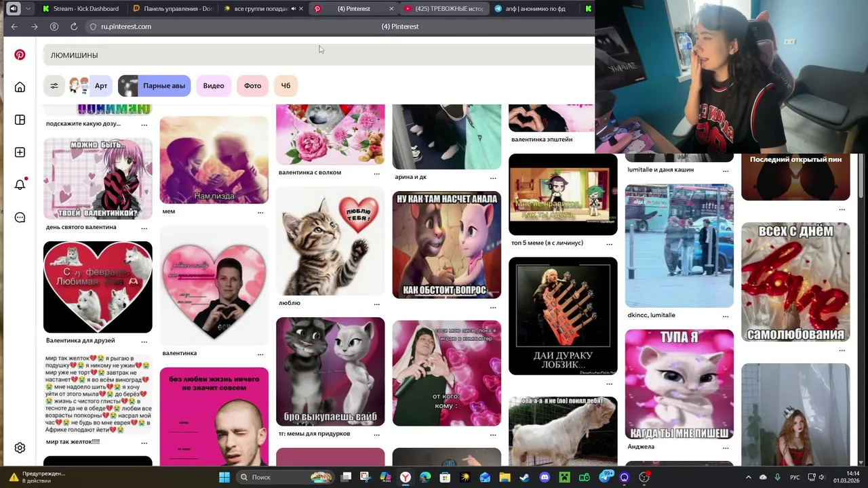Open 'lumitalle и даня кашин' pin title
Screen dimensions: 868x488
pyautogui.click(x=660, y=169)
